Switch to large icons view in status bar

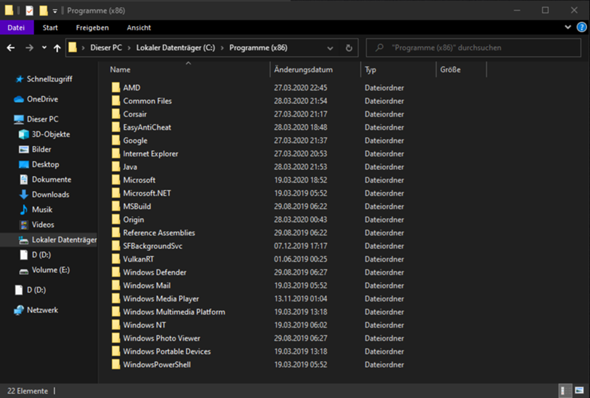[x=579, y=390]
